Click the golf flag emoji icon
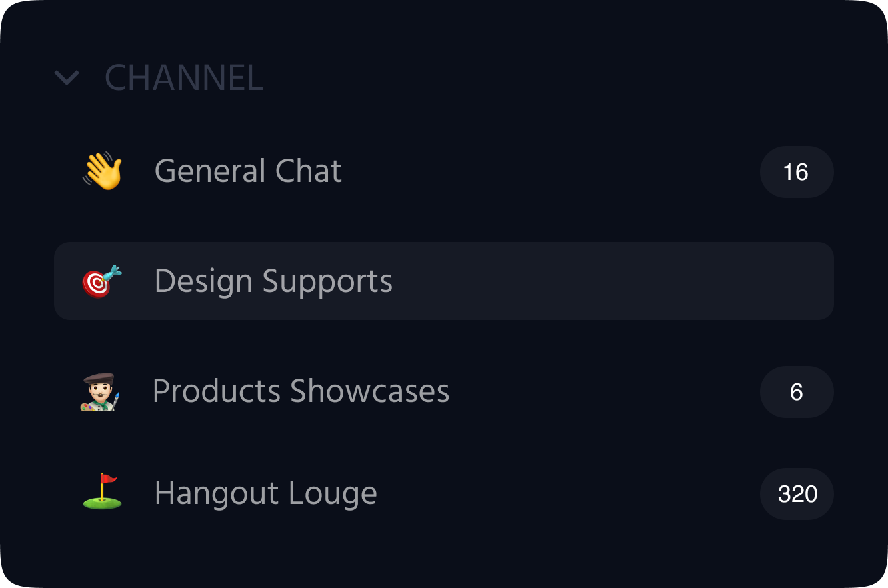The height and width of the screenshot is (588, 888). click(x=102, y=491)
